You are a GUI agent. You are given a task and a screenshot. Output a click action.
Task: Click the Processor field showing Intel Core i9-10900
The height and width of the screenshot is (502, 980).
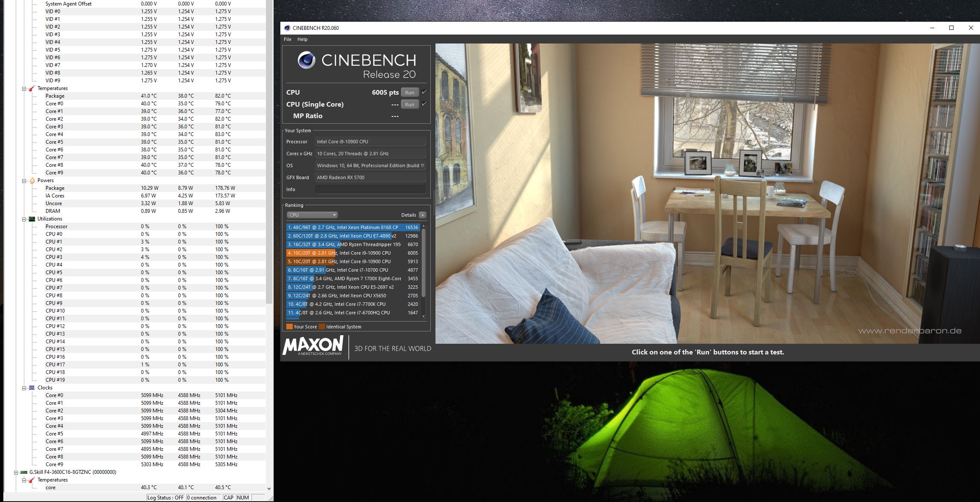coord(370,142)
